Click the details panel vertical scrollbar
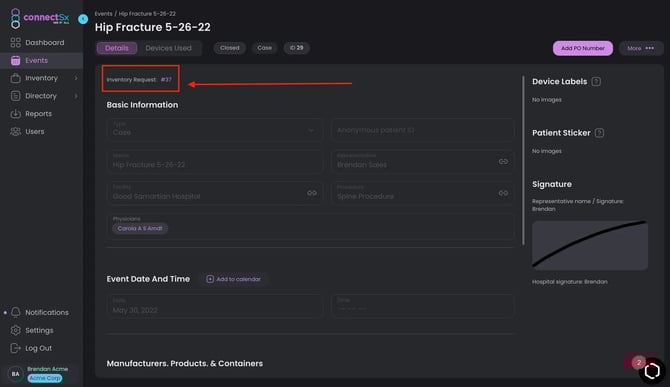This screenshot has height=387, width=670. pos(523,161)
